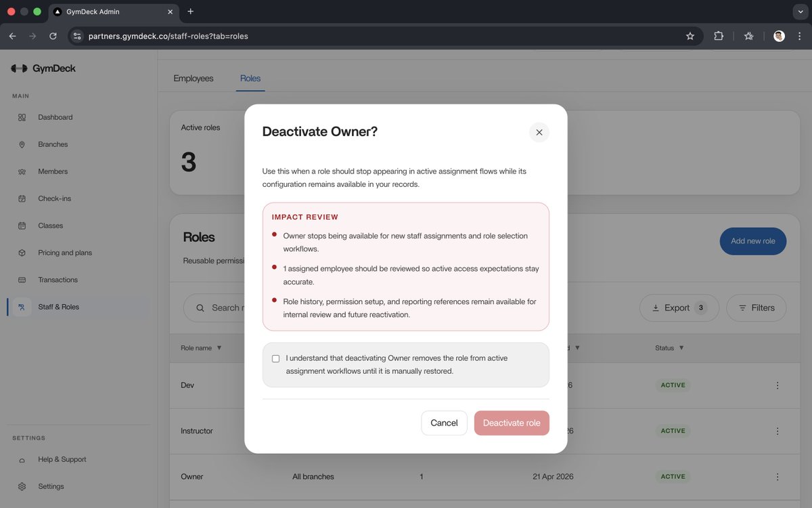Click the Cancel button
This screenshot has height=508, width=812.
tap(444, 423)
